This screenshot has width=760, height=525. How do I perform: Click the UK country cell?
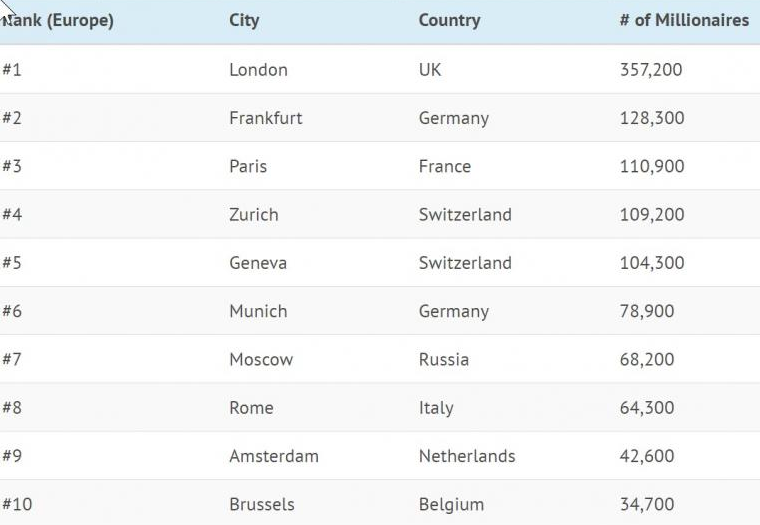coord(430,70)
